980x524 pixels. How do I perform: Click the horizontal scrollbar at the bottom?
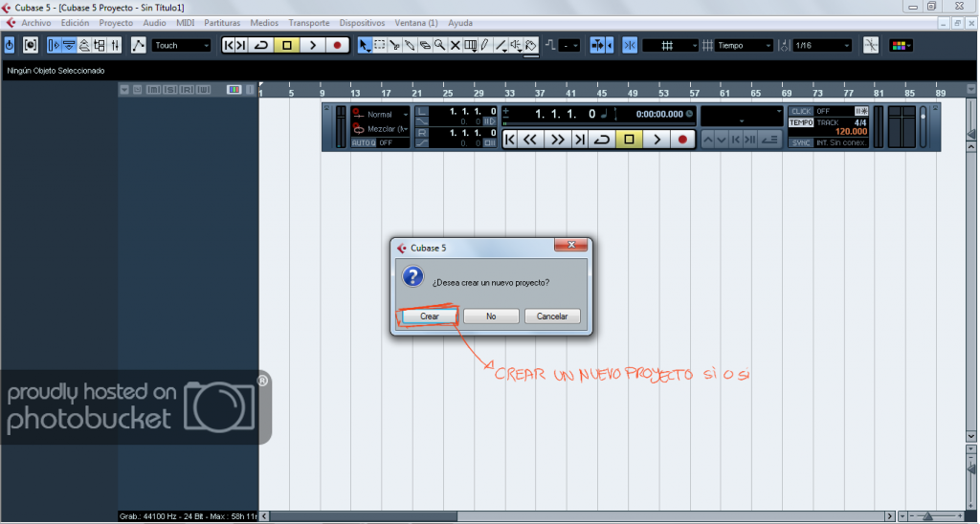[577, 516]
